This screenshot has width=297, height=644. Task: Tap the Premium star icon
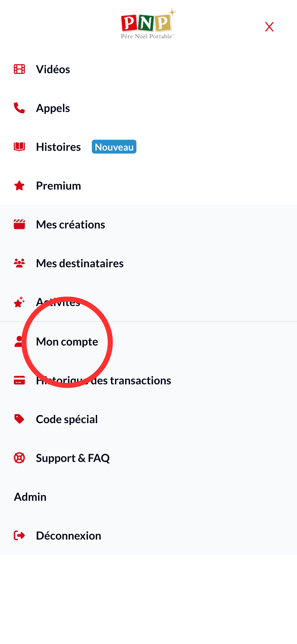tap(19, 185)
